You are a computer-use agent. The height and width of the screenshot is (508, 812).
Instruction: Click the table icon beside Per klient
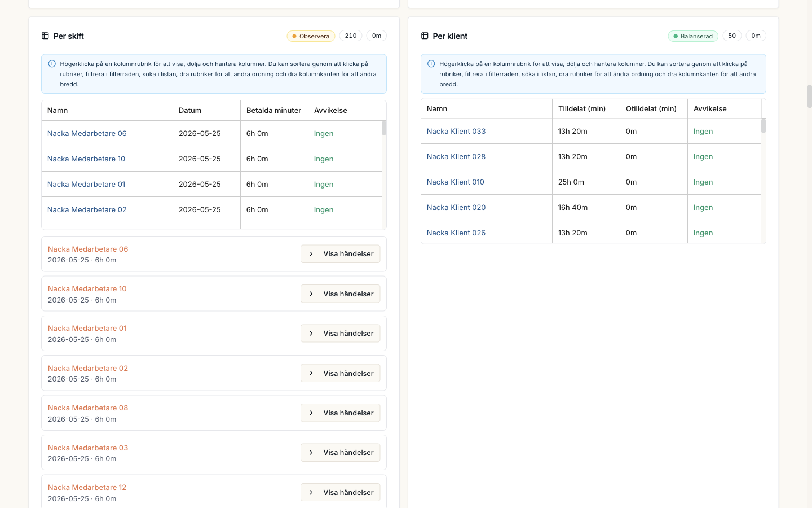425,36
